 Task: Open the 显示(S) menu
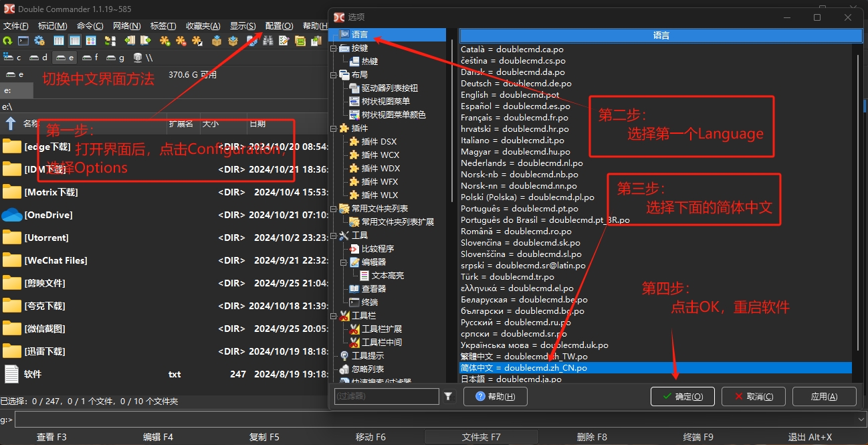click(243, 25)
